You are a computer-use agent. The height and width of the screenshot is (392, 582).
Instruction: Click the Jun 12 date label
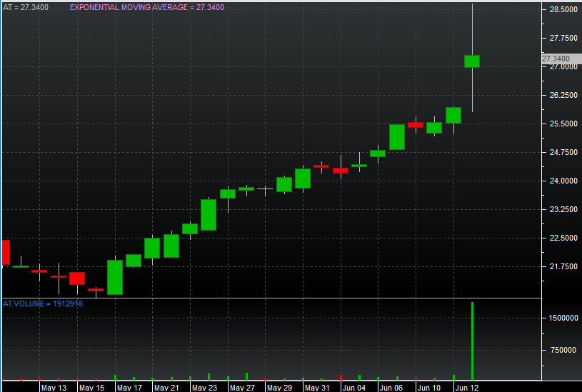[x=467, y=388]
